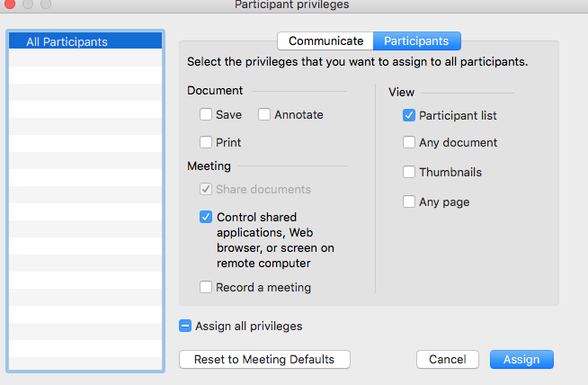This screenshot has width=588, height=385.
Task: Enable the Save document privilege
Action: pos(206,115)
